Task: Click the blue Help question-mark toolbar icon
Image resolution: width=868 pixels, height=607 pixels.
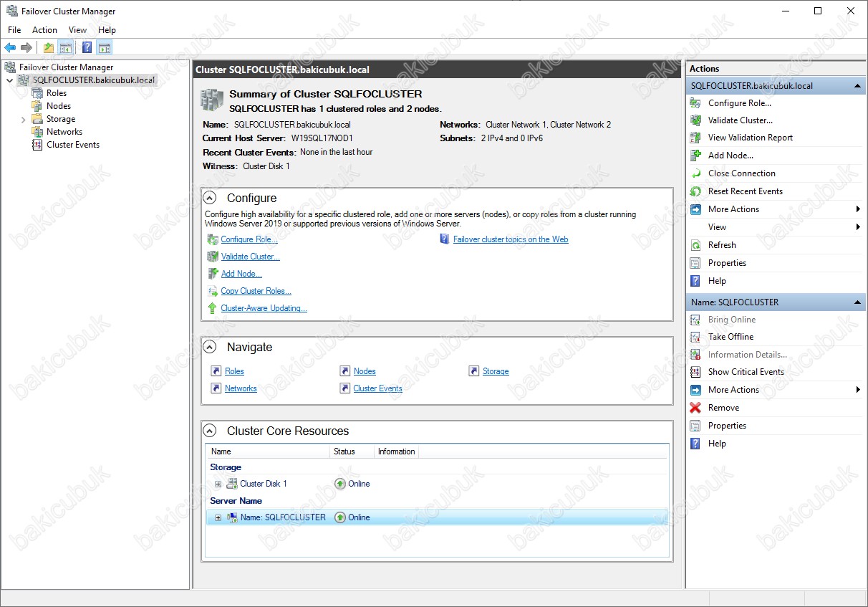Action: click(87, 48)
